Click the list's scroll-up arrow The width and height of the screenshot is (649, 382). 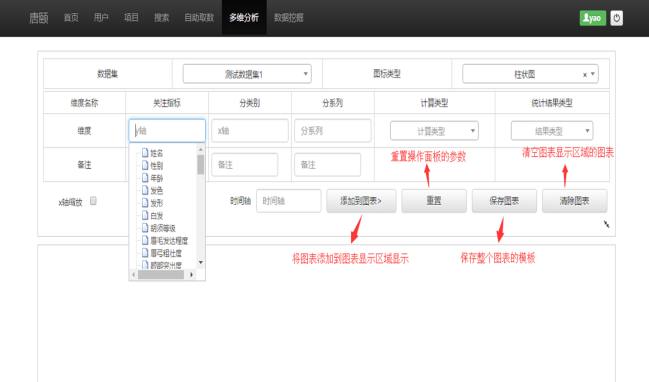pos(201,149)
